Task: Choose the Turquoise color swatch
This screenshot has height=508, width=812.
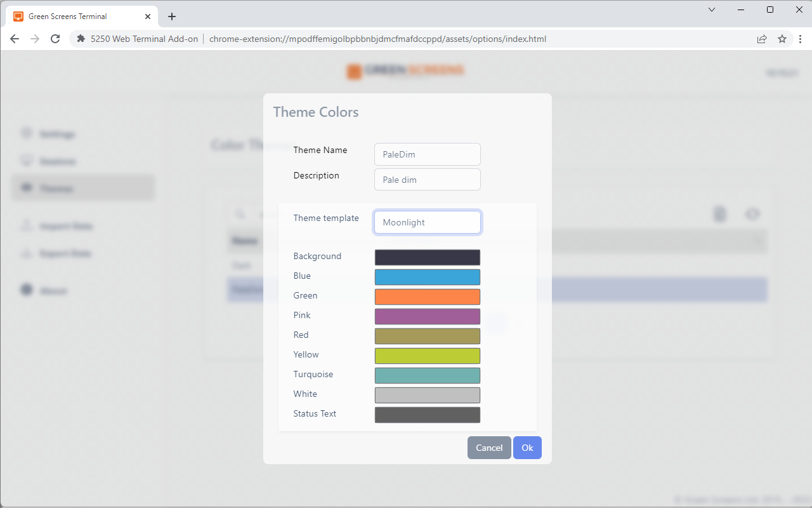Action: [x=427, y=375]
